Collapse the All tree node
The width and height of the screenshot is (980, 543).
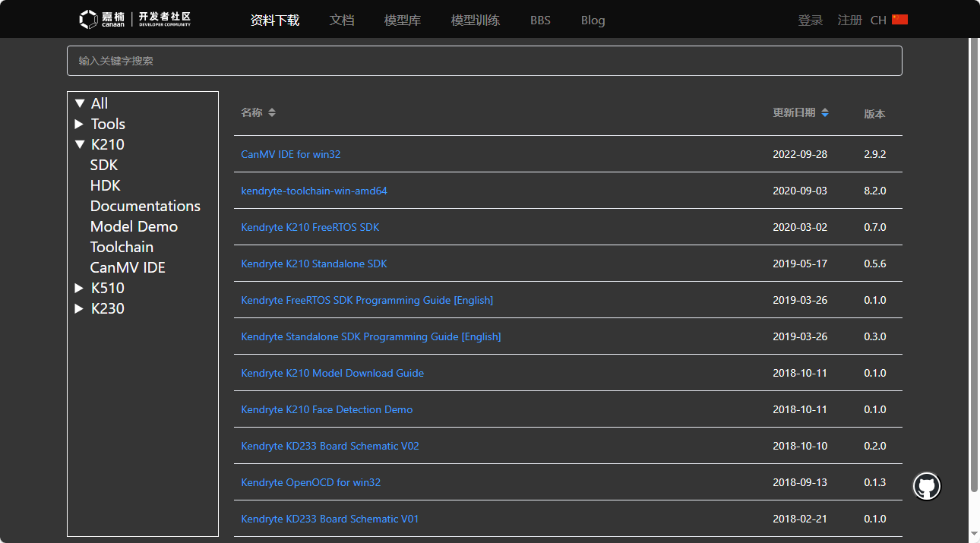(80, 103)
